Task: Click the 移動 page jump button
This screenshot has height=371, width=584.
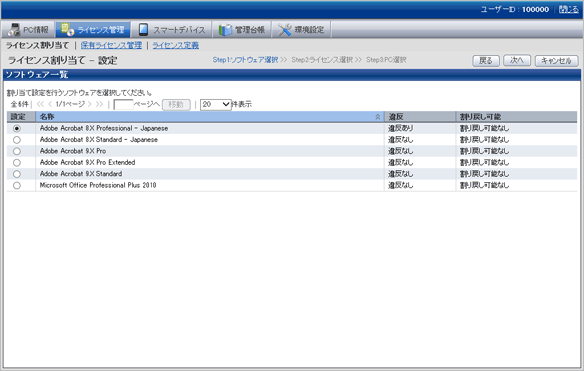Action: [176, 105]
